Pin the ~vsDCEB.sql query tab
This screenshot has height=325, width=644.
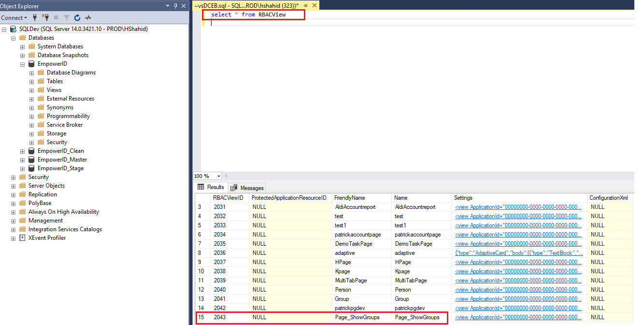(x=306, y=5)
